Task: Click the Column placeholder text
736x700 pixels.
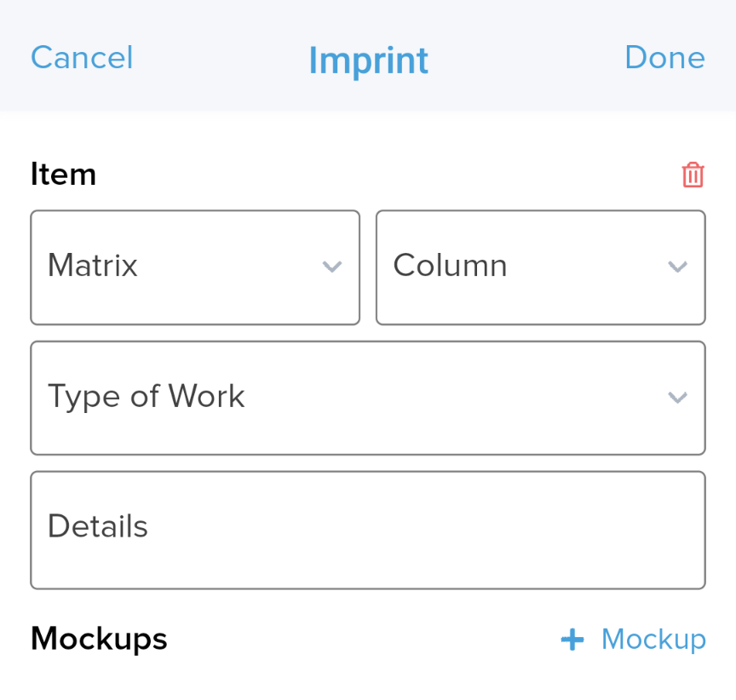Action: click(x=450, y=265)
